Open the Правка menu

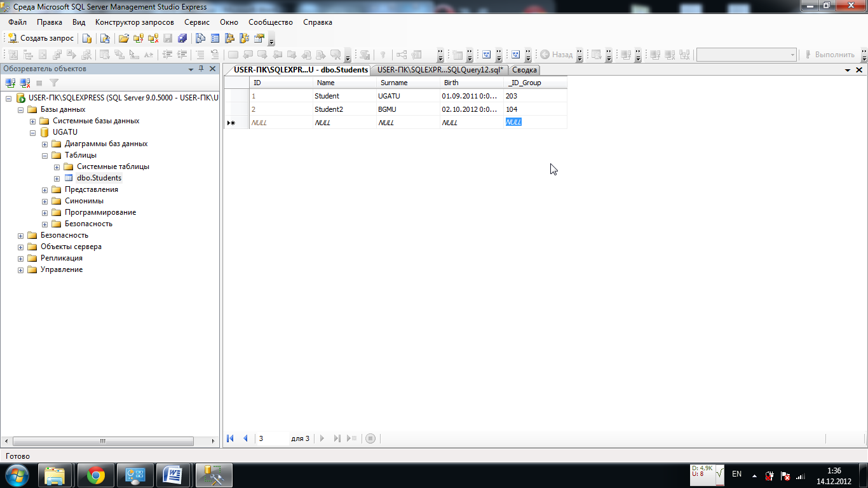pos(50,22)
